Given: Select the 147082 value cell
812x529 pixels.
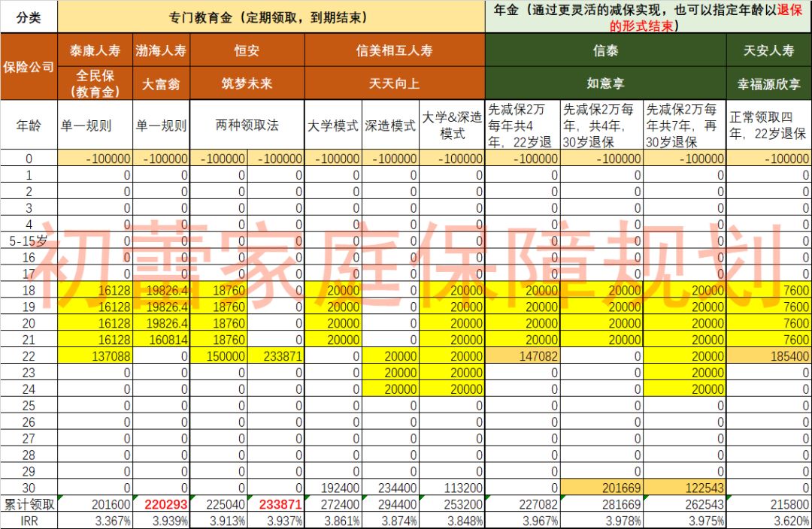Looking at the screenshot, I should [523, 356].
